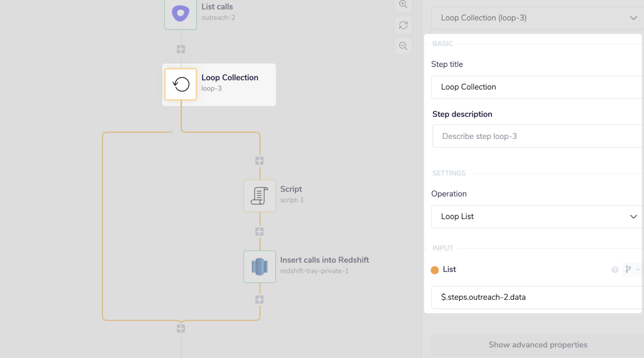The image size is (644, 358).
Task: Edit the List path $.steps.outreach-2.data
Action: point(537,297)
